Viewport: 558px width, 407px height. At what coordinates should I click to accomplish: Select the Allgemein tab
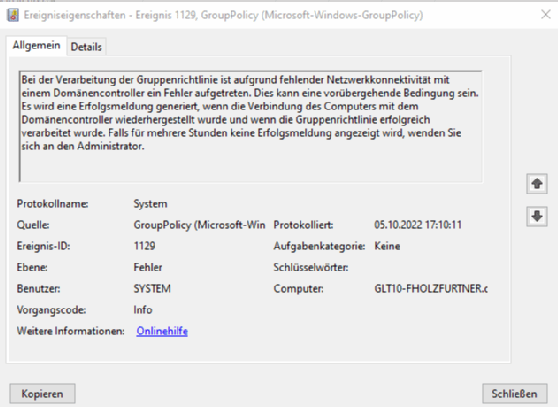(x=36, y=45)
